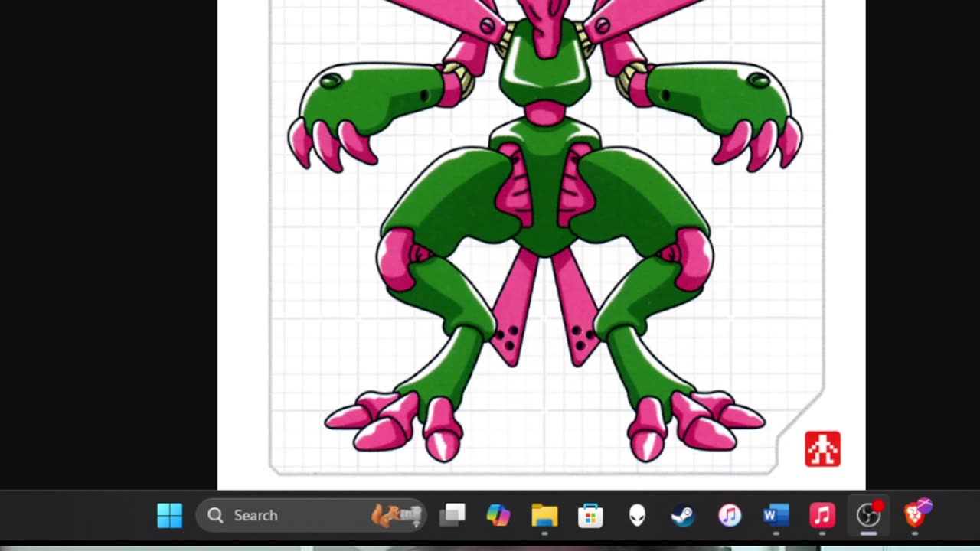The width and height of the screenshot is (980, 551).
Task: Open Brave browser from taskbar
Action: click(915, 515)
